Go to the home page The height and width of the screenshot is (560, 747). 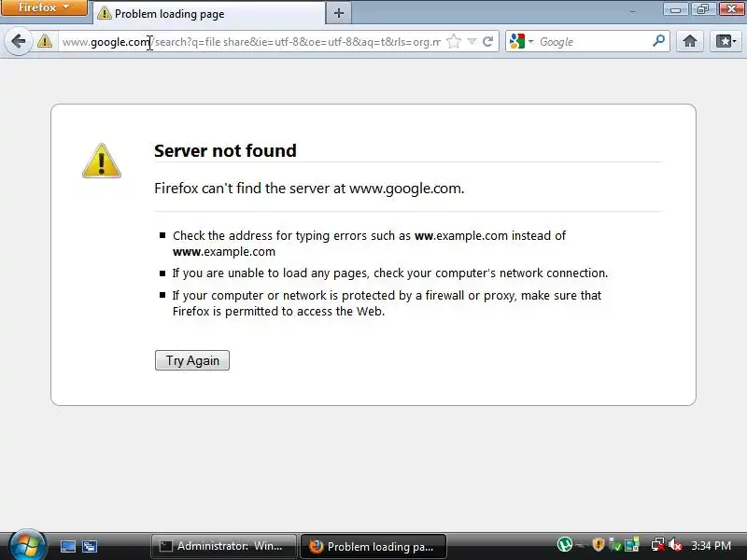pos(689,41)
